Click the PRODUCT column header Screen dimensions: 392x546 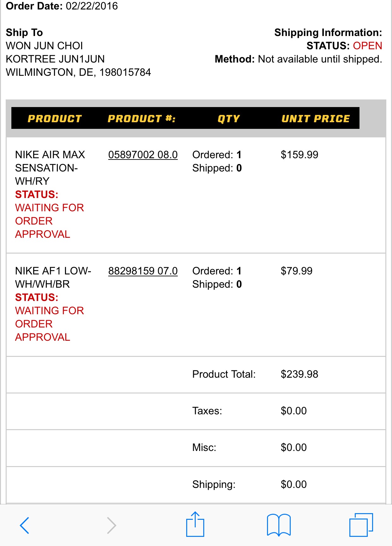pyautogui.click(x=55, y=118)
